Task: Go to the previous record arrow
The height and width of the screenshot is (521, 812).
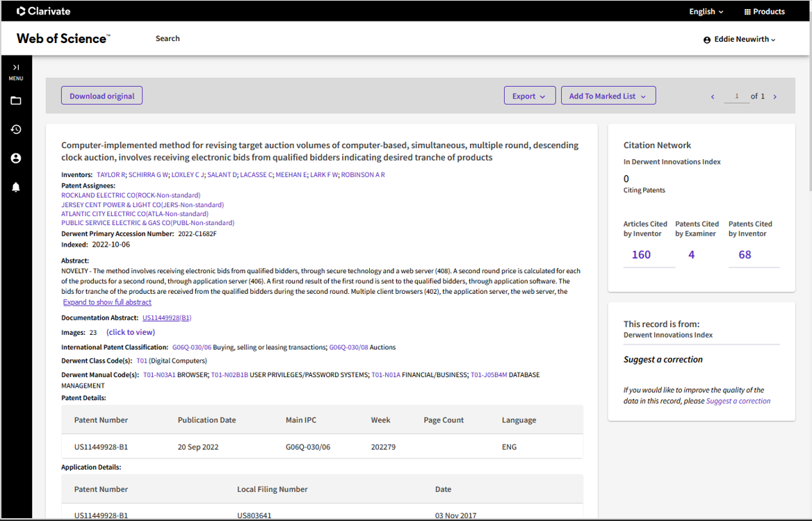Action: pyautogui.click(x=713, y=97)
